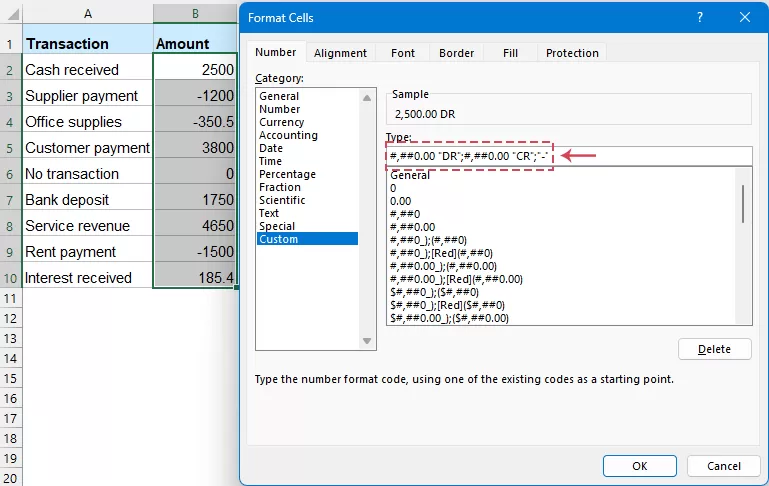Click the Category list scroll up arrow

(x=367, y=98)
